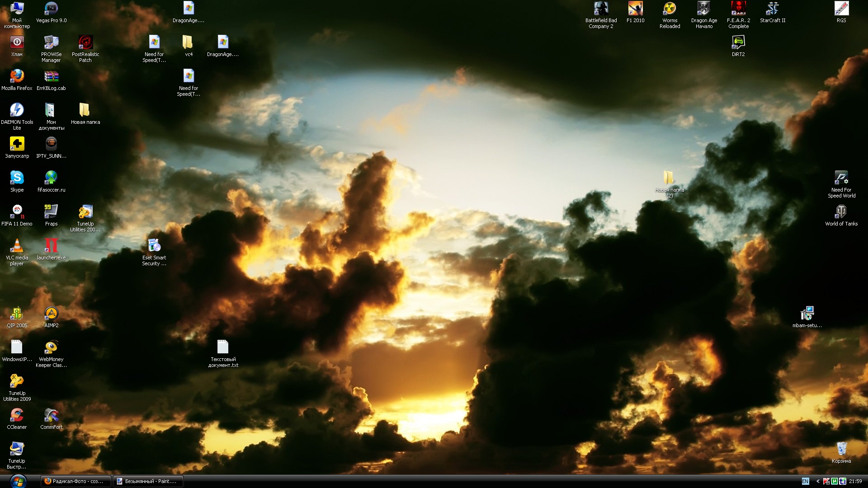Select the DAEMON Tools Lite icon
The width and height of the screenshot is (868, 488).
17,110
